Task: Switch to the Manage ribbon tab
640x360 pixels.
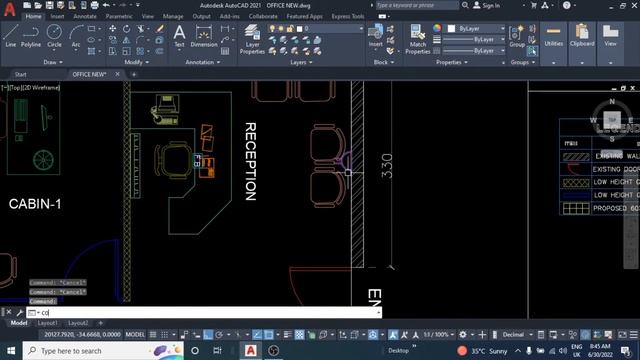Action: coord(173,16)
